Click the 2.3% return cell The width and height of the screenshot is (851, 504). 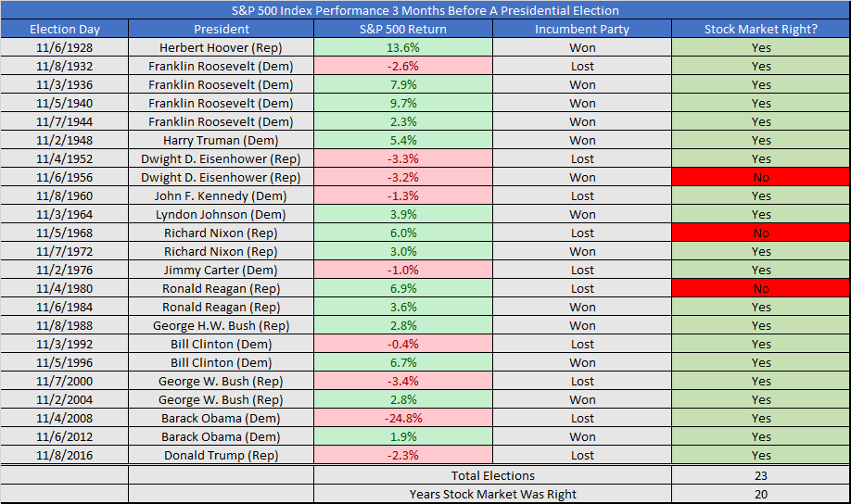pyautogui.click(x=402, y=121)
